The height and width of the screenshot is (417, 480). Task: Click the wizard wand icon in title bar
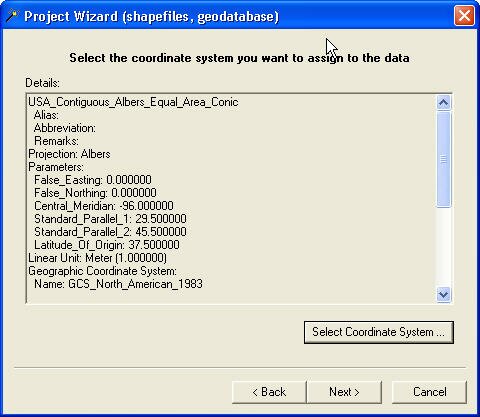point(12,16)
